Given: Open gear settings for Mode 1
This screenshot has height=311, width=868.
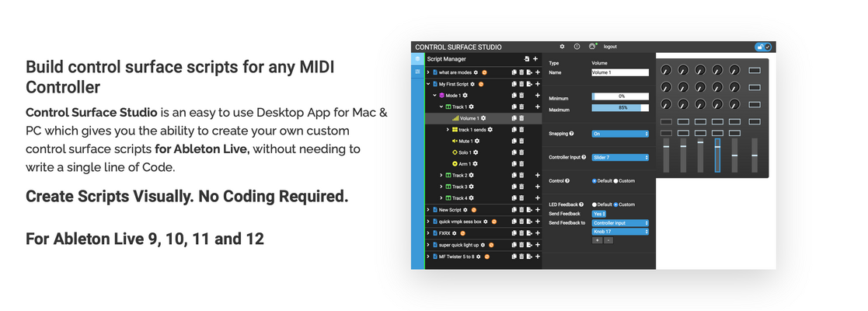Looking at the screenshot, I should click(x=465, y=95).
